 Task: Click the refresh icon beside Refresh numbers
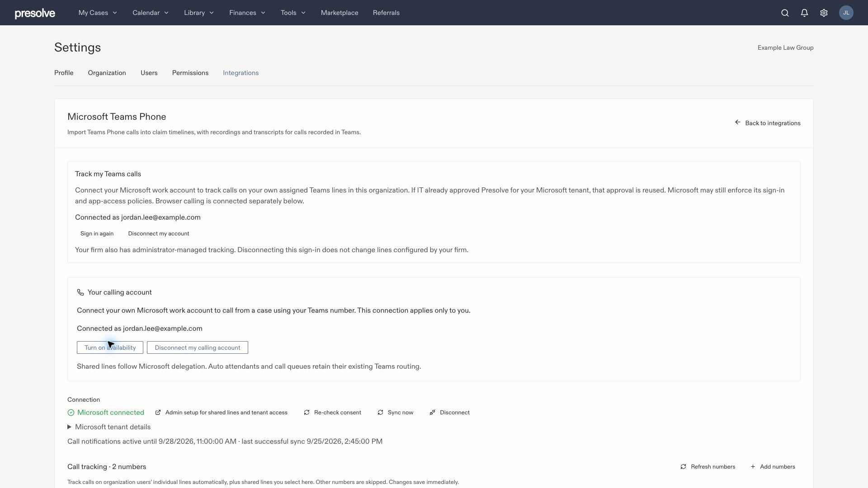(x=683, y=467)
